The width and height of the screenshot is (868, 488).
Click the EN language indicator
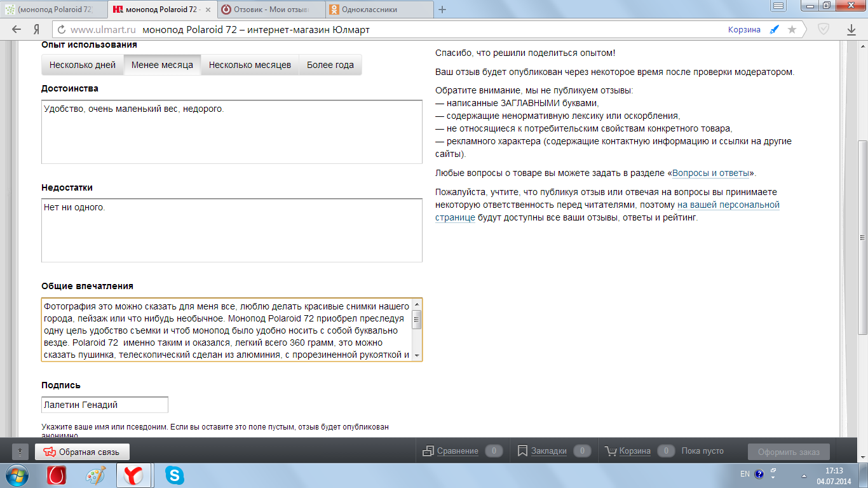click(x=745, y=474)
